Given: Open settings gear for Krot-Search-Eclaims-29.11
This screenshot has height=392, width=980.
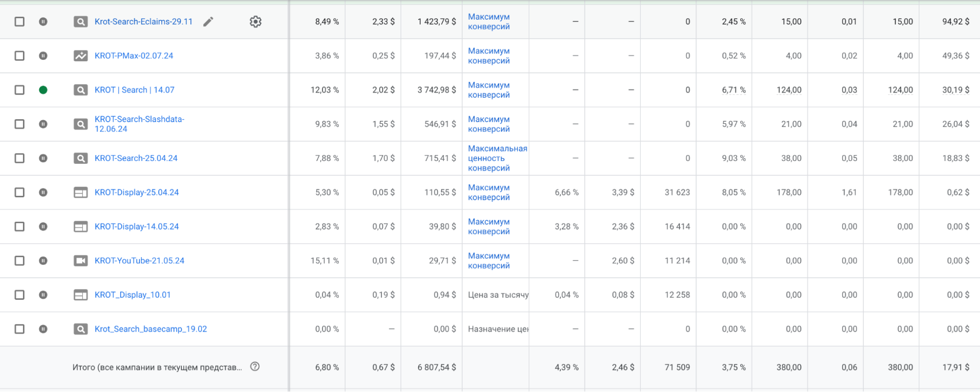Looking at the screenshot, I should click(x=255, y=22).
